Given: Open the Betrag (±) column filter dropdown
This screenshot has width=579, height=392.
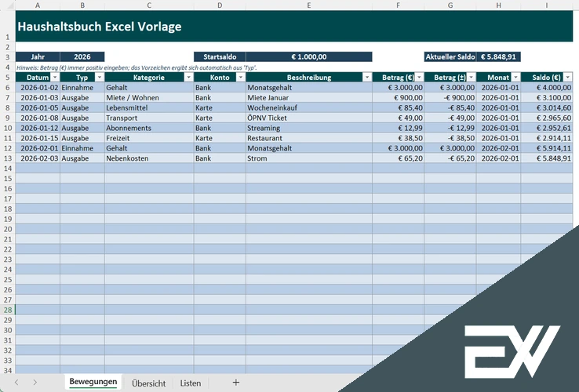Looking at the screenshot, I should pyautogui.click(x=472, y=77).
